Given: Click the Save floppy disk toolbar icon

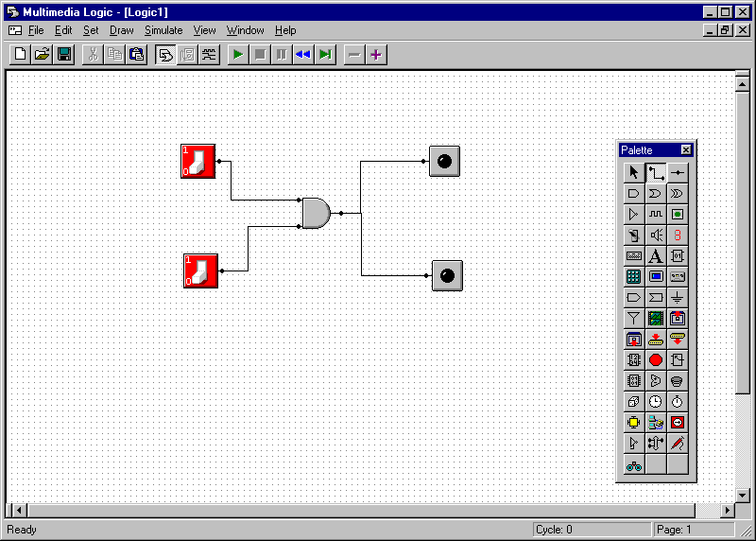Looking at the screenshot, I should (64, 54).
